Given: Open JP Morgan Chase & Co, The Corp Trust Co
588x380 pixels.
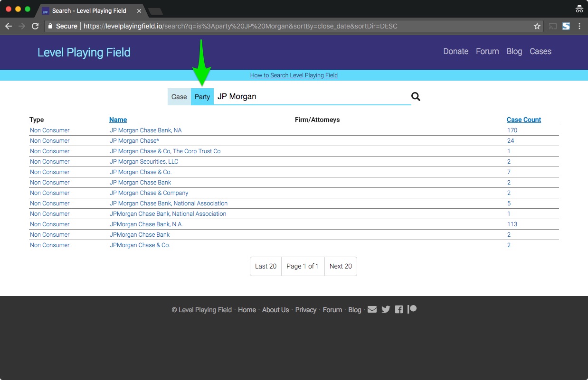Looking at the screenshot, I should (165, 151).
